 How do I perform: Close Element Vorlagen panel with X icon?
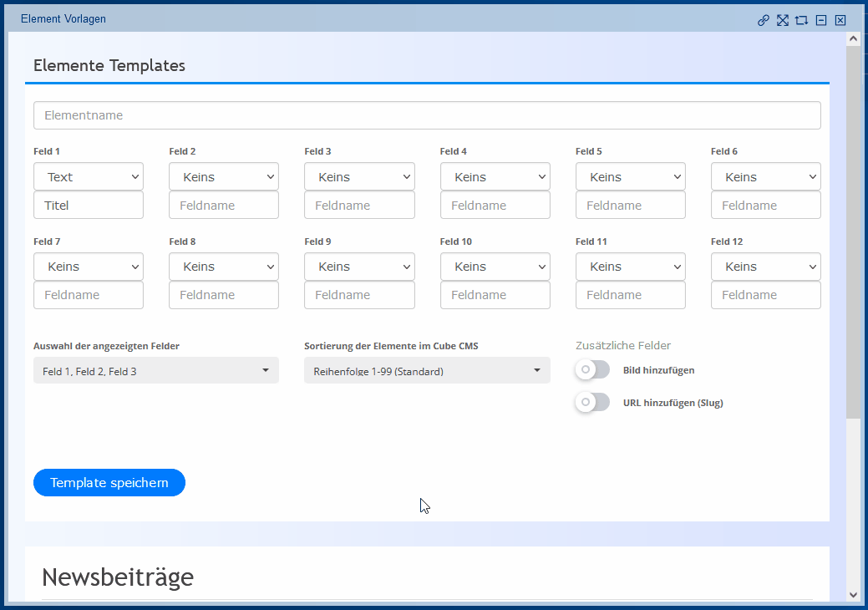point(840,20)
